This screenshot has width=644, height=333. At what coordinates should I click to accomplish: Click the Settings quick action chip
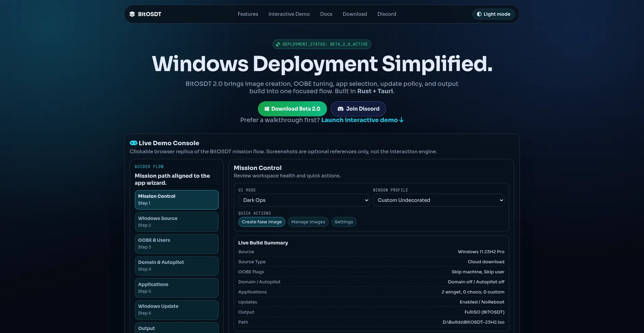[x=344, y=222]
